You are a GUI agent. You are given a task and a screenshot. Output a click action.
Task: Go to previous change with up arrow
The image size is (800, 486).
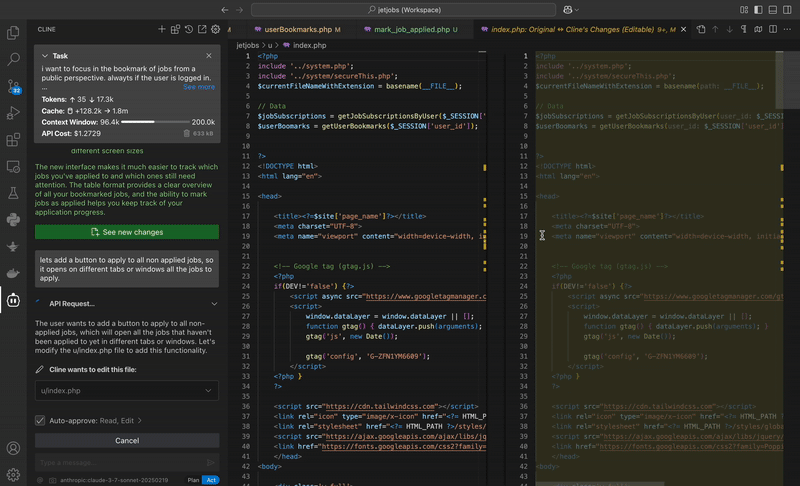tap(715, 30)
